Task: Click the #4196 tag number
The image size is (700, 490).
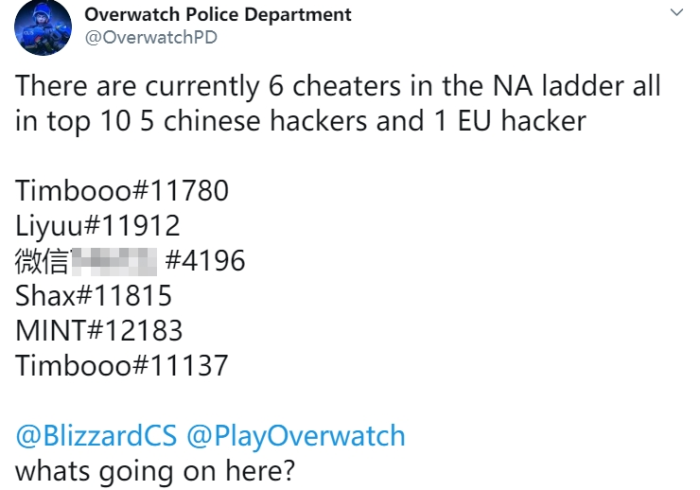Action: point(205,261)
